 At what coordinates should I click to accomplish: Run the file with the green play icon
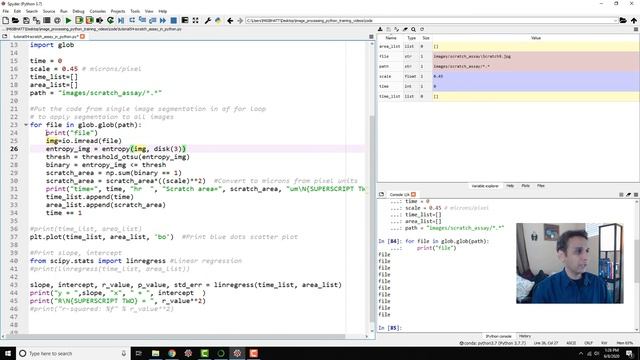coord(69,20)
